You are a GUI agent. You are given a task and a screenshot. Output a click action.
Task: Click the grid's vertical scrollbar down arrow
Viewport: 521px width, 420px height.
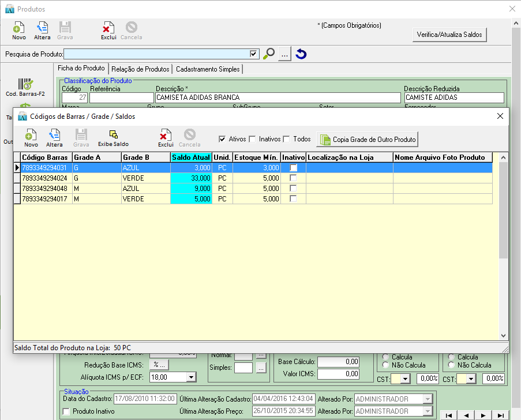(x=503, y=336)
